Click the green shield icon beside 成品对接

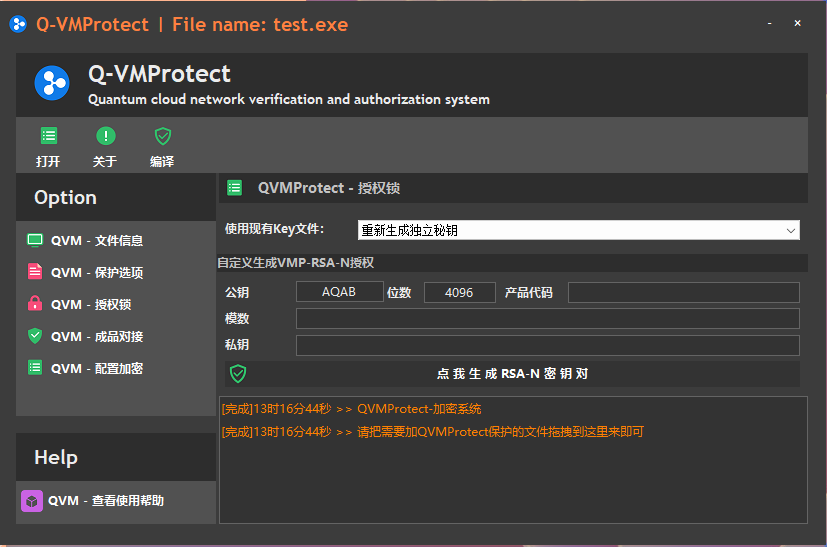point(35,336)
